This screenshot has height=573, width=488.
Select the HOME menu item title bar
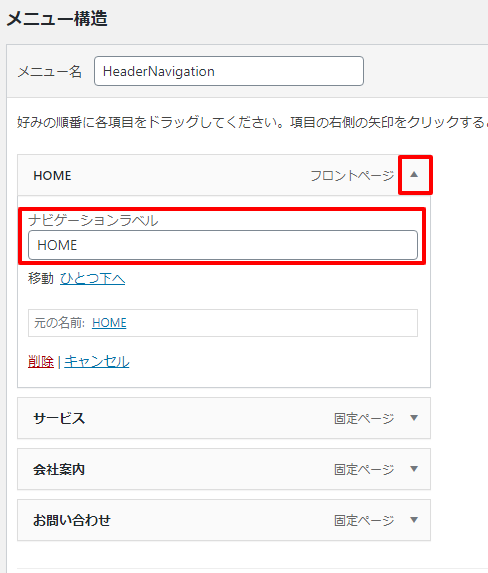(x=224, y=175)
